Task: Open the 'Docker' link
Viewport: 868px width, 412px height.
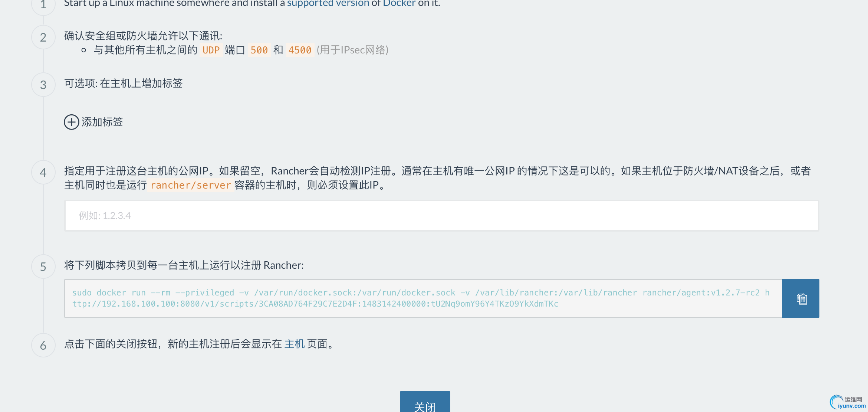Action: [x=399, y=3]
